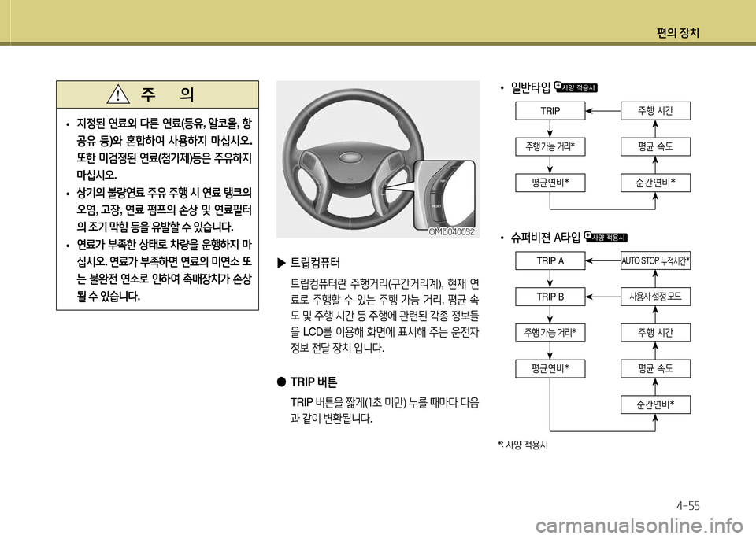Viewport: 756px width, 539px height.
Task: Click the zoomed TRIP button inset image
Action: tap(444, 194)
